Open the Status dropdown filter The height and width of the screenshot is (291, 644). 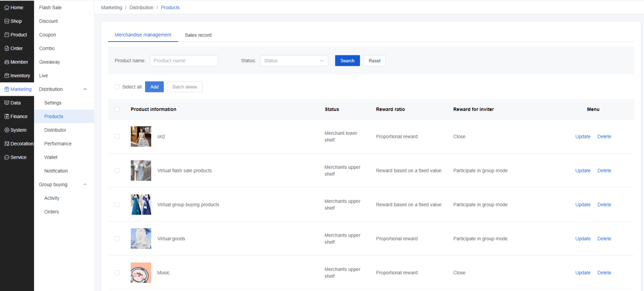coord(294,61)
